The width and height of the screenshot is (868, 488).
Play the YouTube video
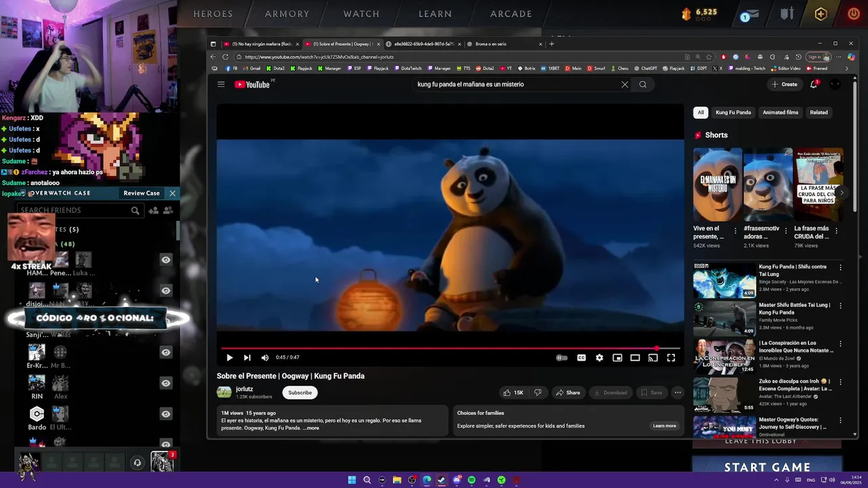(x=229, y=357)
